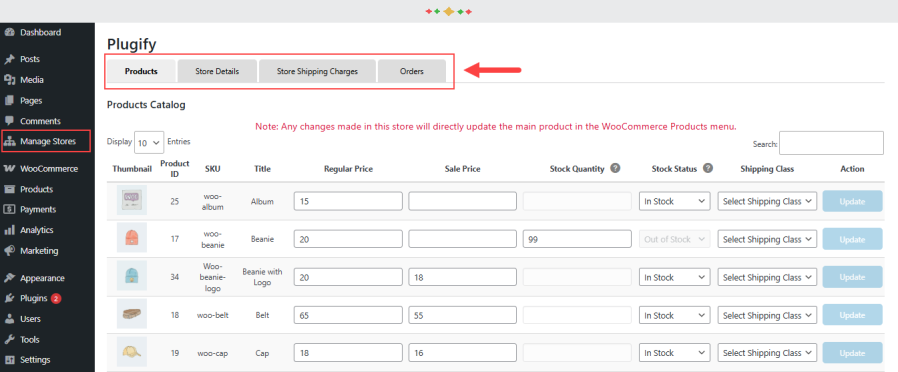Image resolution: width=898 pixels, height=372 pixels.
Task: Click the Media icon in the sidebar
Action: [9, 80]
